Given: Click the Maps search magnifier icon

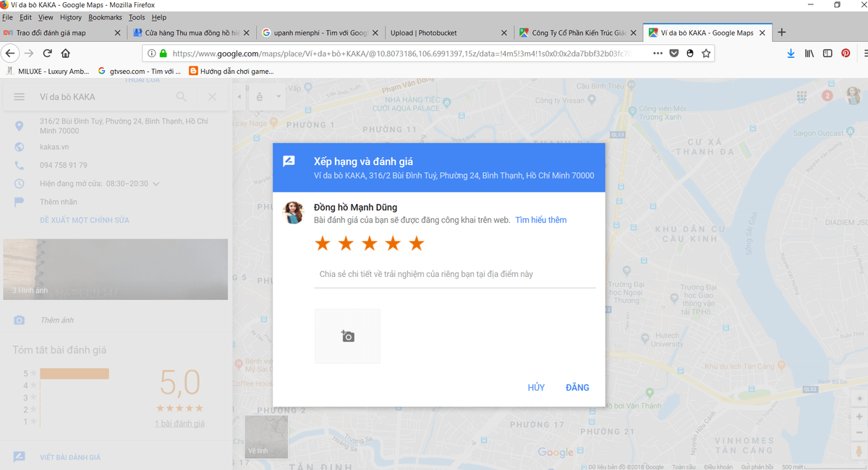Looking at the screenshot, I should click(182, 97).
